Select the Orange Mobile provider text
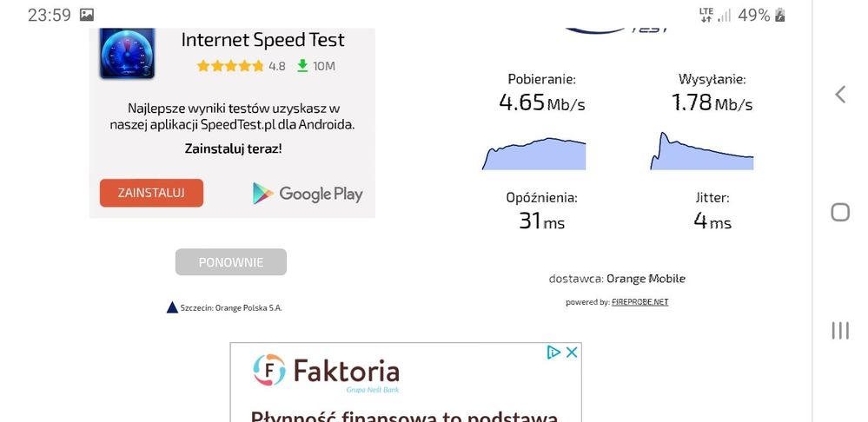 (x=646, y=279)
